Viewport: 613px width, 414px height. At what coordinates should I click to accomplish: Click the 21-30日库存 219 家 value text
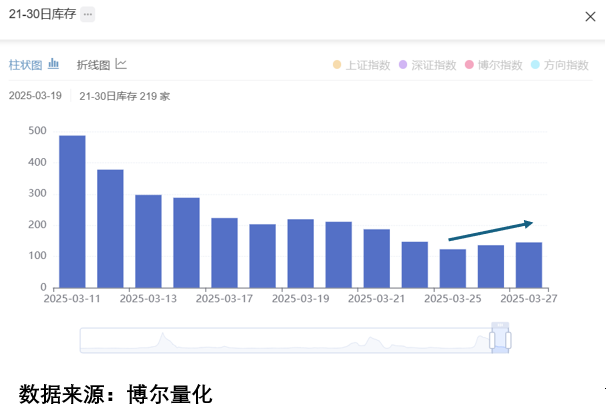[125, 96]
